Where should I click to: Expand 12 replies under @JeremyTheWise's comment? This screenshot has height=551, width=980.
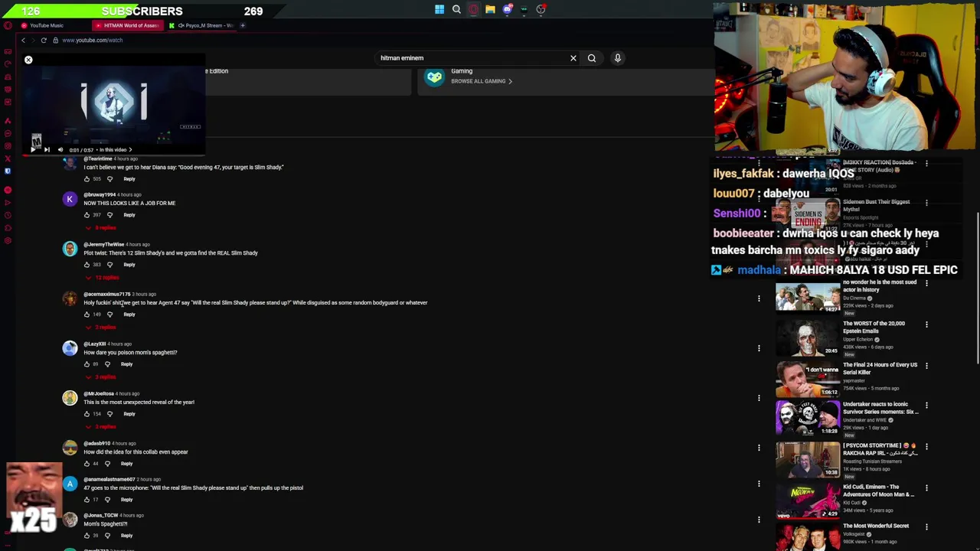102,278
